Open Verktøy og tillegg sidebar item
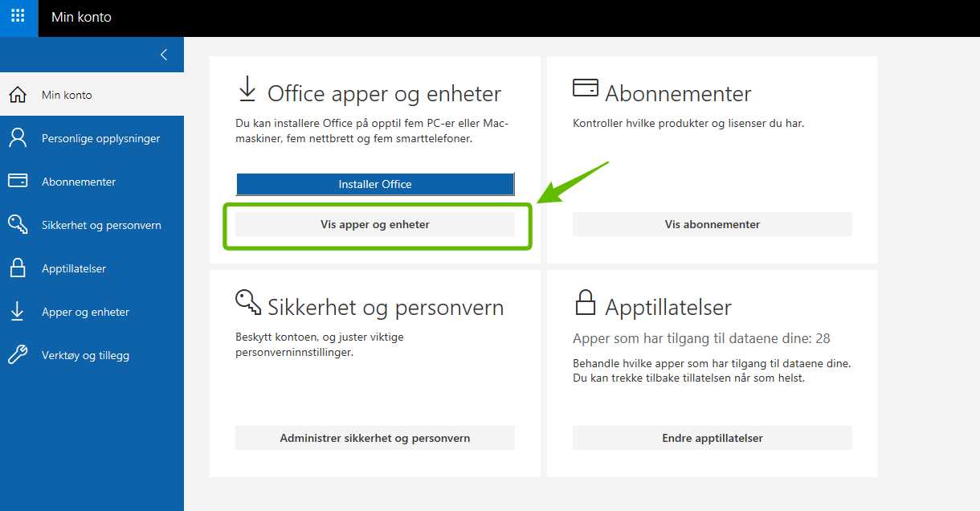This screenshot has width=980, height=511. pyautogui.click(x=92, y=355)
